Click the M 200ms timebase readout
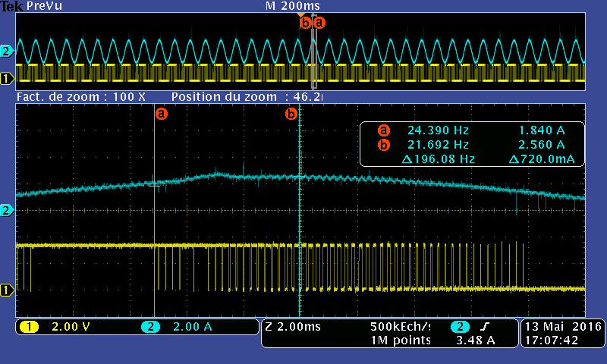Image resolution: width=607 pixels, height=364 pixels. (x=293, y=6)
